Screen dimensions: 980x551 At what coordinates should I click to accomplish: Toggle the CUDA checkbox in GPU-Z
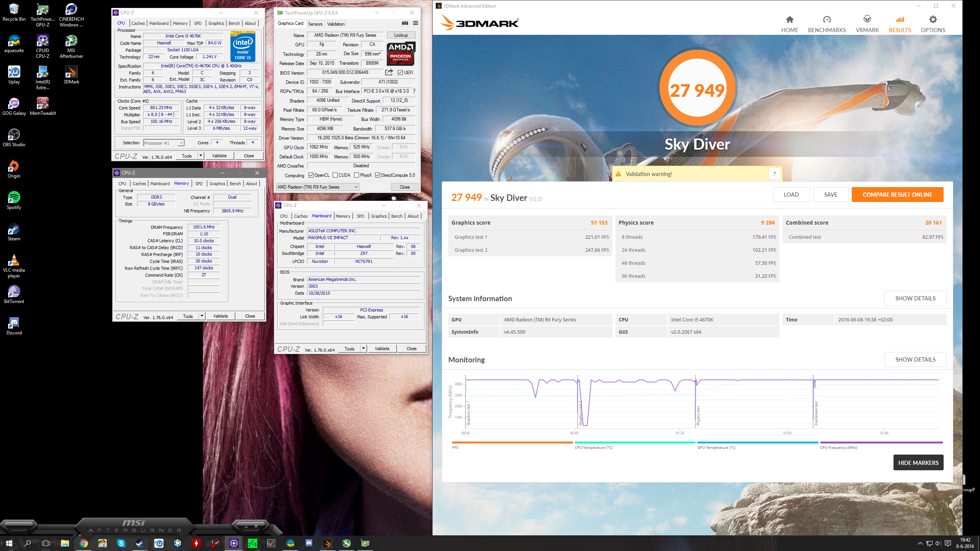[335, 175]
